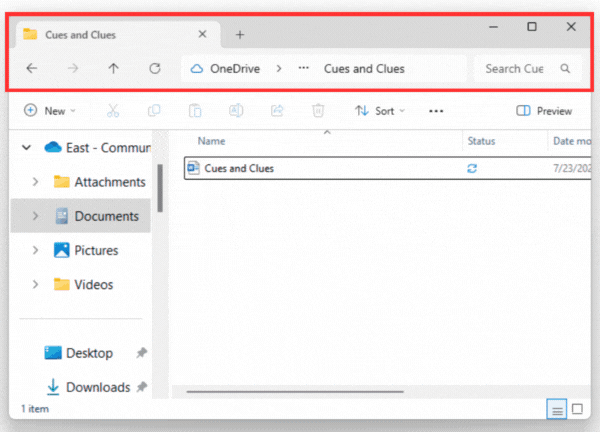Screen dimensions: 600x432
Task: Open the Sort dropdown menu
Action: click(381, 111)
